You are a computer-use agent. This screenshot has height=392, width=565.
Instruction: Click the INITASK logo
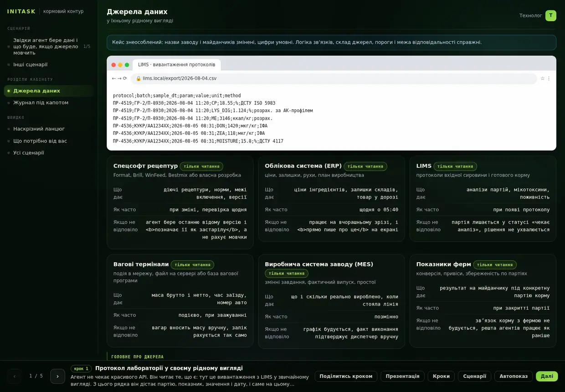point(21,11)
